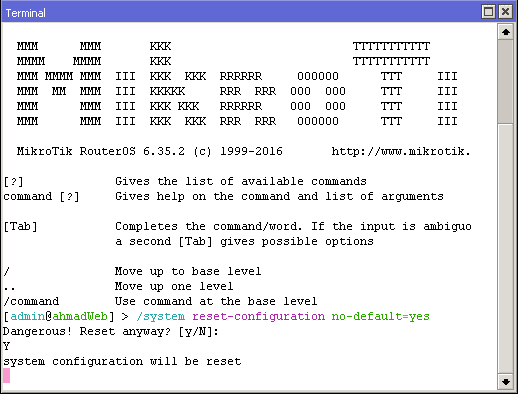The width and height of the screenshot is (518, 394).
Task: Click the '/command' help entry
Action: point(31,301)
